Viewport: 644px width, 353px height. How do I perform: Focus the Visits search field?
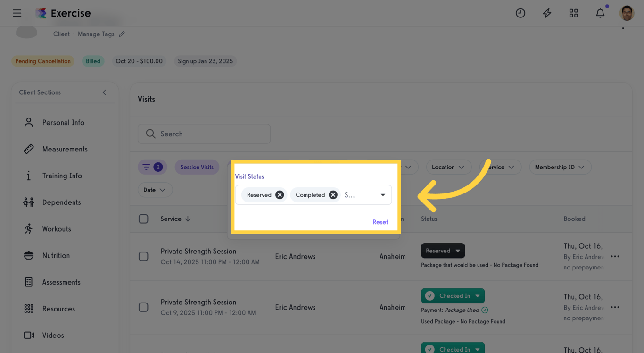[204, 134]
